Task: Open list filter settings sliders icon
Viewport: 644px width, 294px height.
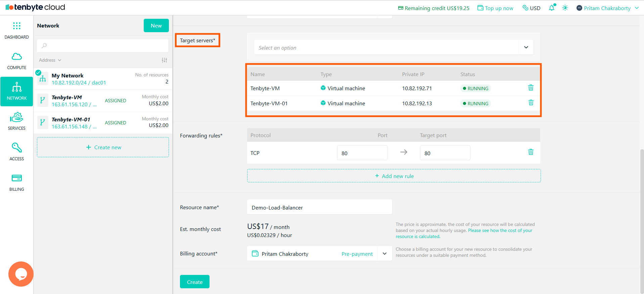Action: [164, 60]
